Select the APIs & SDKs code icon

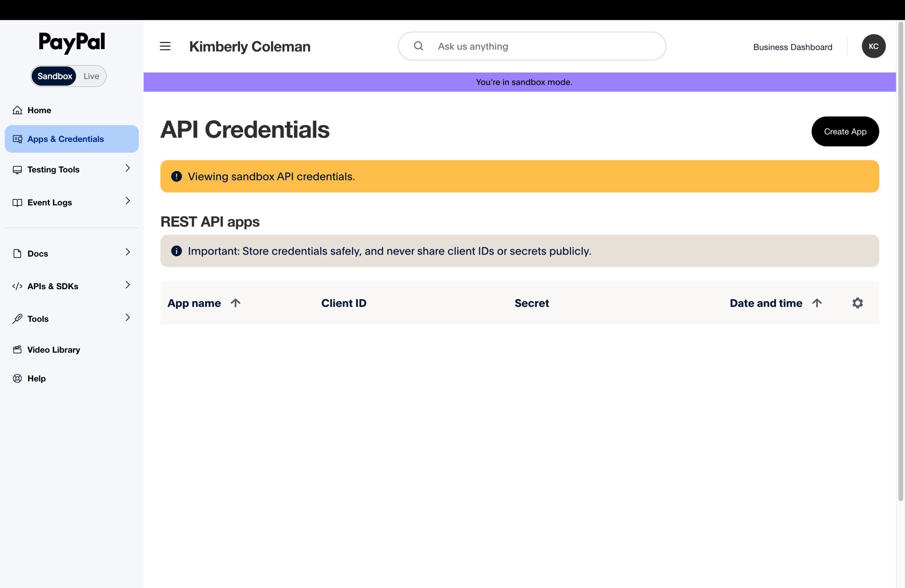tap(17, 286)
